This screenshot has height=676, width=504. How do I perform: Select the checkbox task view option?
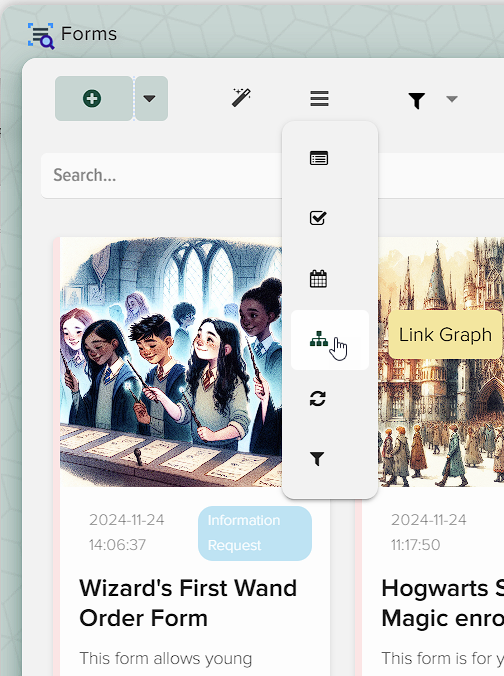(318, 218)
